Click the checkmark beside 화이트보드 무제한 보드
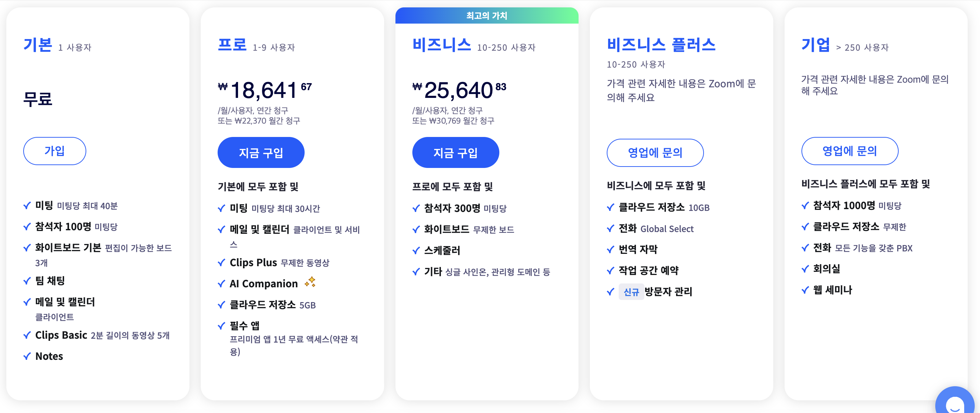 [415, 229]
